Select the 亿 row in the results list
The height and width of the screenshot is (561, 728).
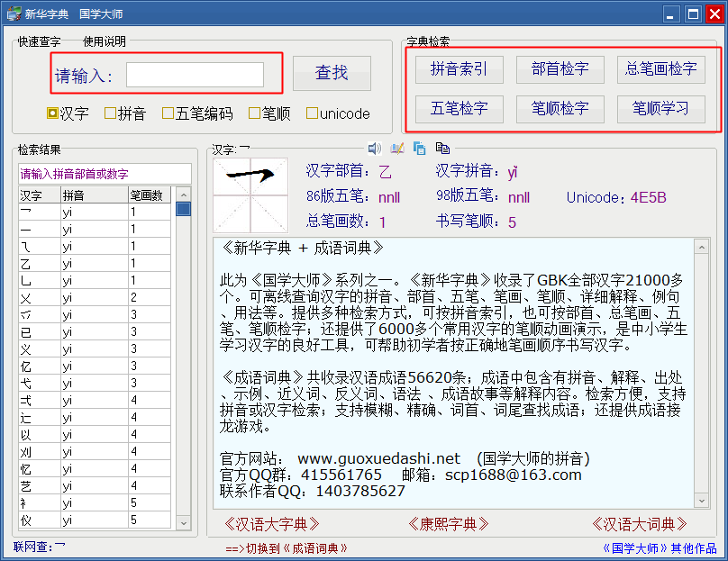(x=95, y=366)
